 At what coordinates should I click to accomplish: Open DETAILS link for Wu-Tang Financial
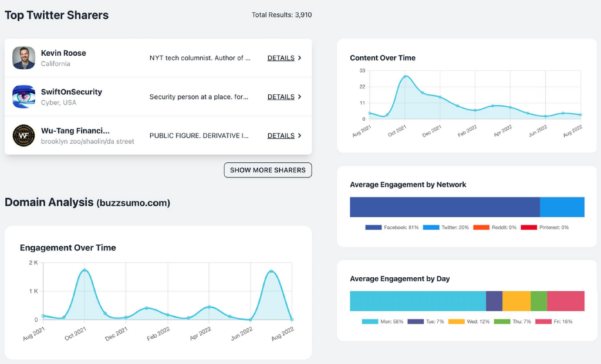coord(281,135)
